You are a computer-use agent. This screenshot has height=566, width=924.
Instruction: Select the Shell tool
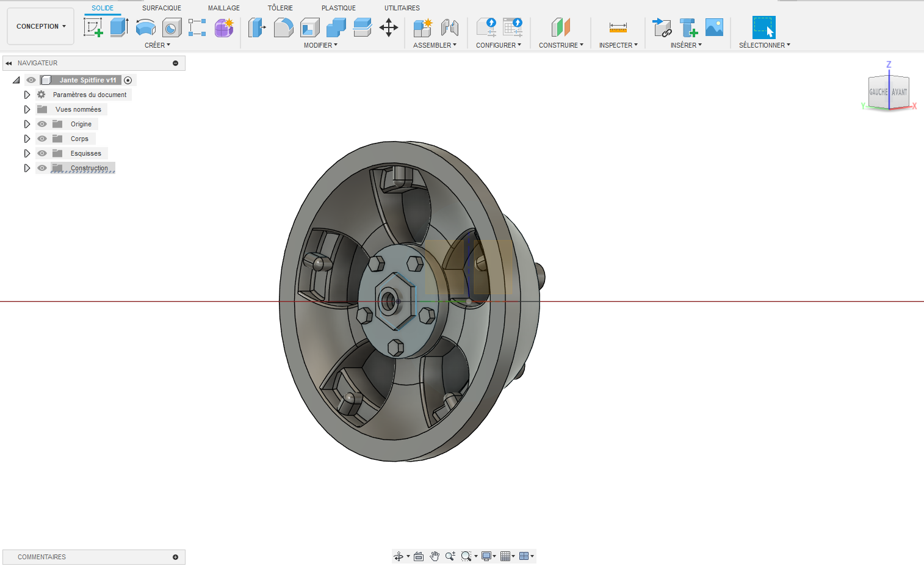tap(309, 27)
